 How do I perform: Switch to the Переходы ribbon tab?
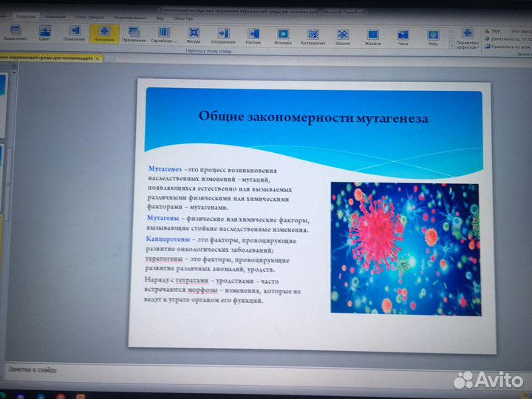26,16
